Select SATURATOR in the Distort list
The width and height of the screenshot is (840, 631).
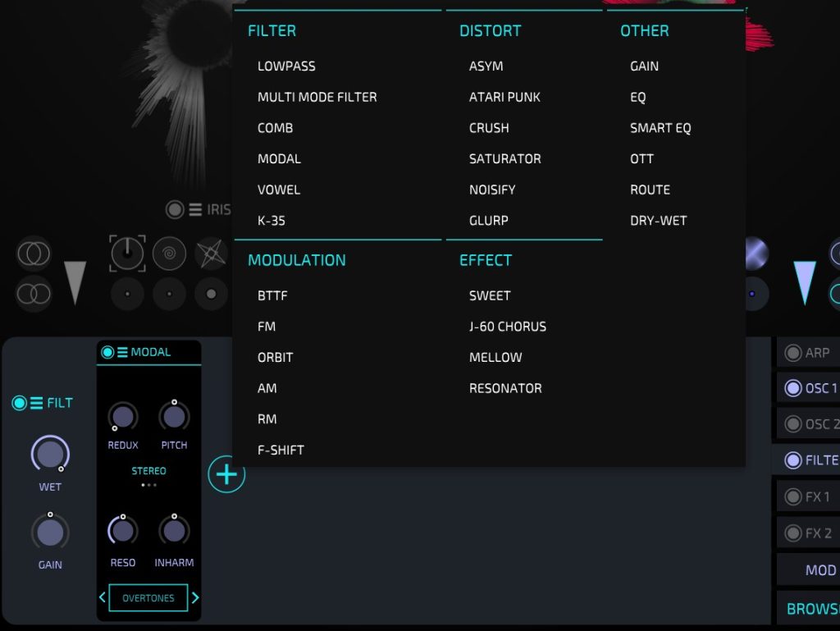tap(504, 159)
